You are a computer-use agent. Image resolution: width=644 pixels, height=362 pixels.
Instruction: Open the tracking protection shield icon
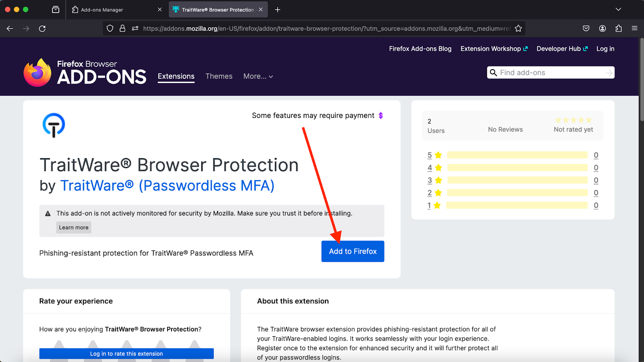(110, 29)
